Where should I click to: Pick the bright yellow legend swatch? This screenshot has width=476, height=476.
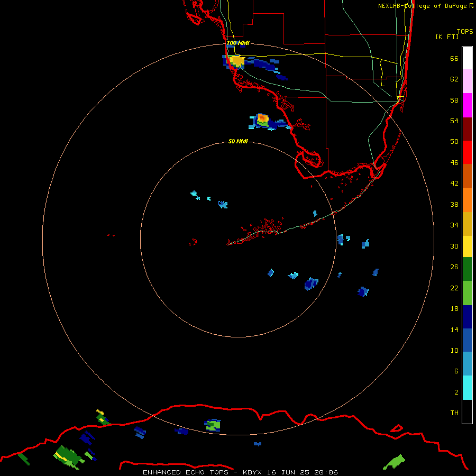(x=467, y=246)
